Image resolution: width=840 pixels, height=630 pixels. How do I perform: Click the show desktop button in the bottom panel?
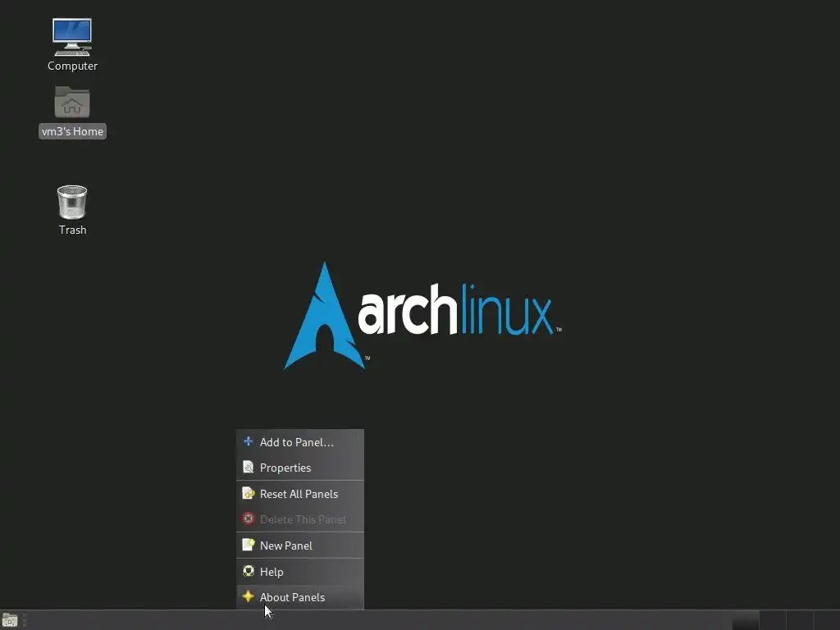(10, 620)
